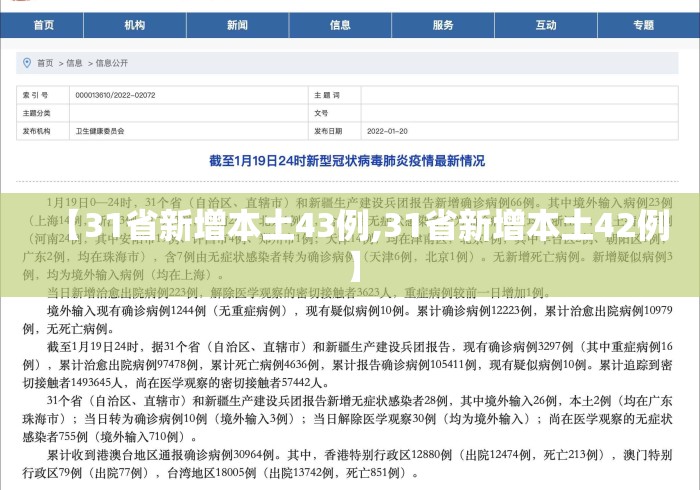This screenshot has width=700, height=490.
Task: Open the 服务 navigation tab
Action: [x=443, y=25]
